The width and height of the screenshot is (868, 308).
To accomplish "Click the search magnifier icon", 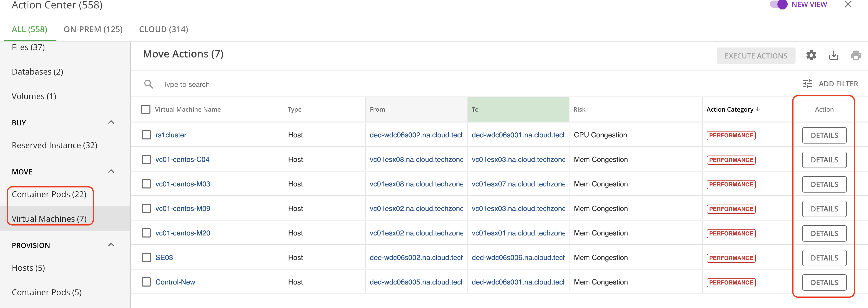I will pos(148,84).
